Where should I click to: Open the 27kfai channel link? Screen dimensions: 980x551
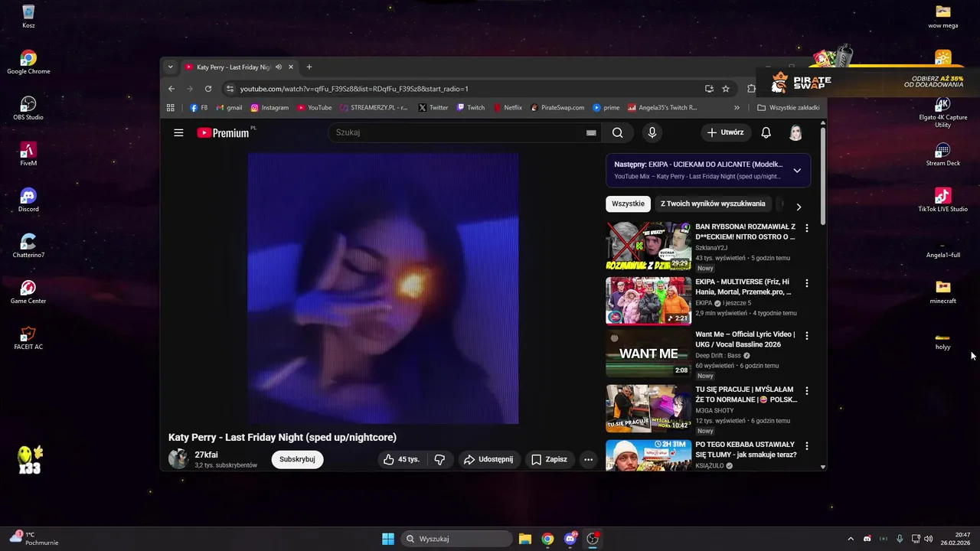click(x=206, y=455)
